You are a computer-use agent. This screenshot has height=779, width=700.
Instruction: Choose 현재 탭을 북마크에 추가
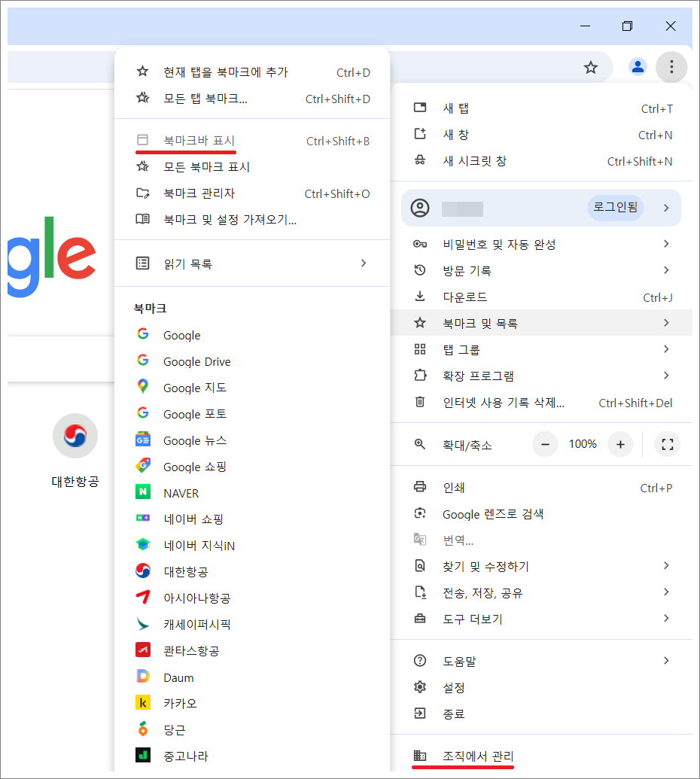[252, 72]
